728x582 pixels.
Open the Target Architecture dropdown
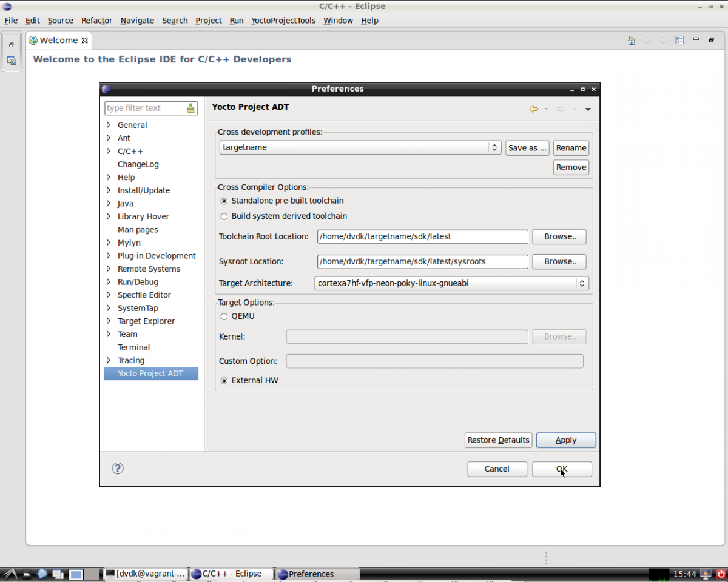point(582,283)
